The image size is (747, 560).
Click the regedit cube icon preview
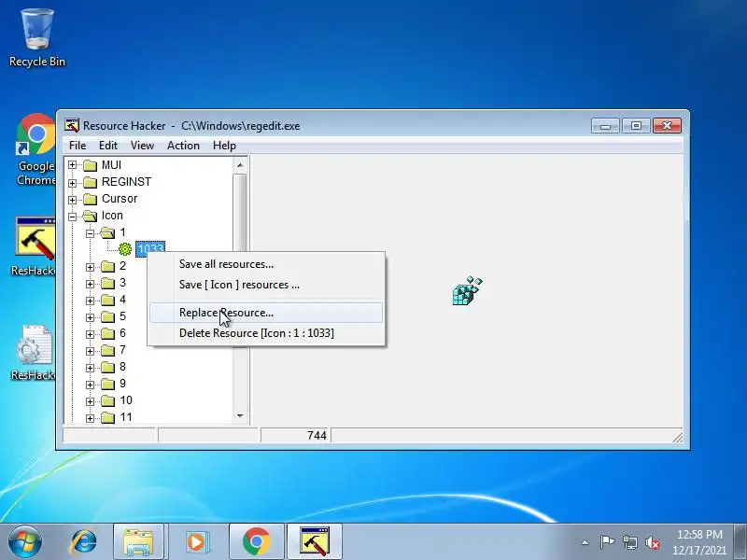(467, 290)
